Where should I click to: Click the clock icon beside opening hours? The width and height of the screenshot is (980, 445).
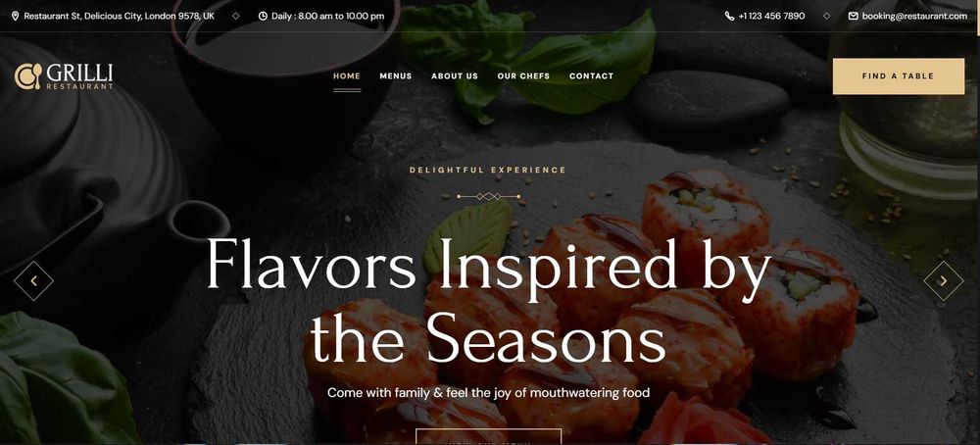[x=263, y=17]
